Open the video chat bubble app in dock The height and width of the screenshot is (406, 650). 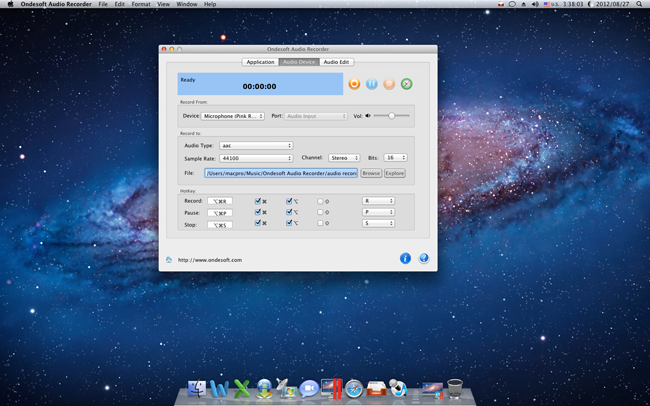(x=309, y=389)
